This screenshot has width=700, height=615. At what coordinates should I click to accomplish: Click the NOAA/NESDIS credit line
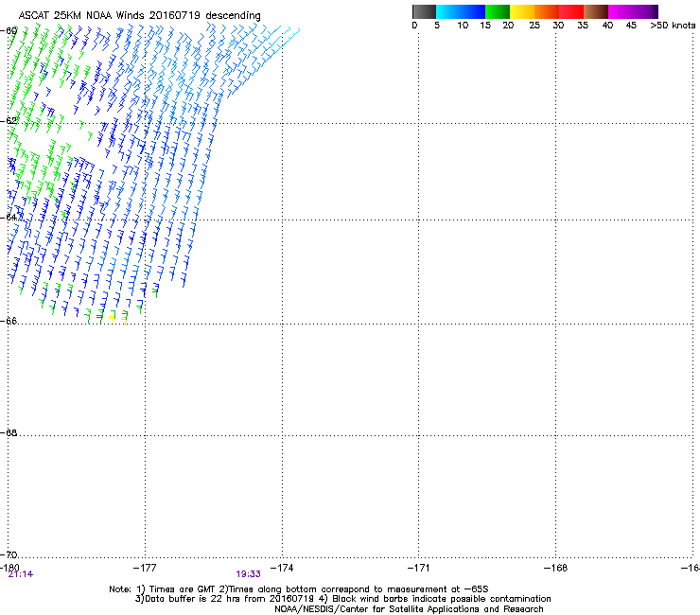point(409,609)
